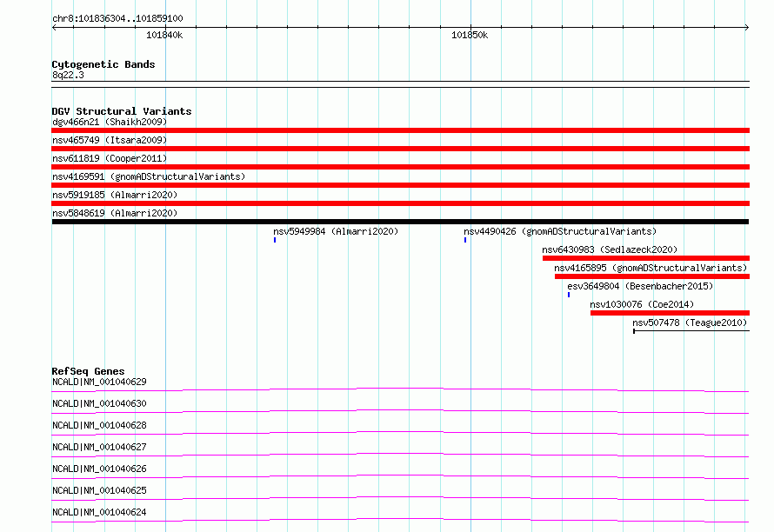Select the 8q22.3 band label
Image resolution: width=774 pixels, height=532 pixels.
tap(68, 75)
